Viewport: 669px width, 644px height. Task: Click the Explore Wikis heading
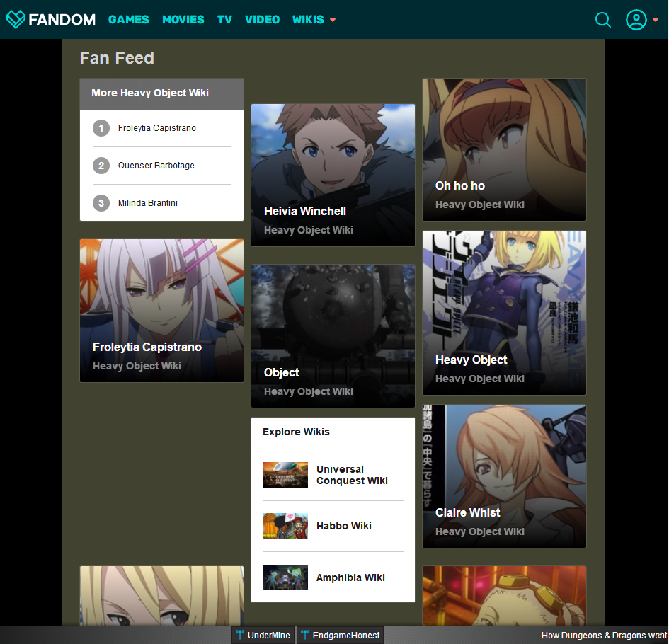(x=296, y=432)
